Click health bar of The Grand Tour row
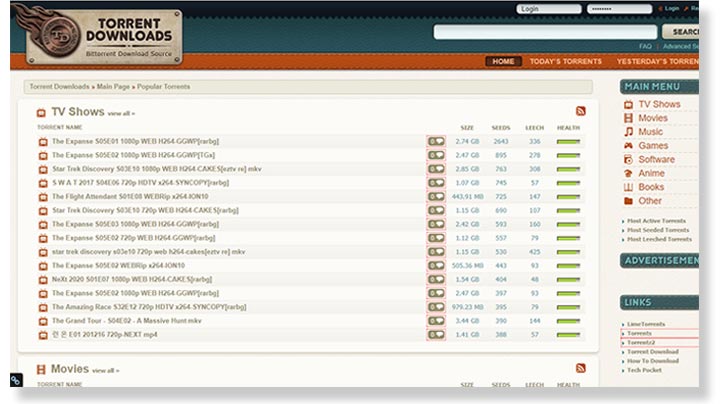The image size is (720, 404). (x=568, y=321)
